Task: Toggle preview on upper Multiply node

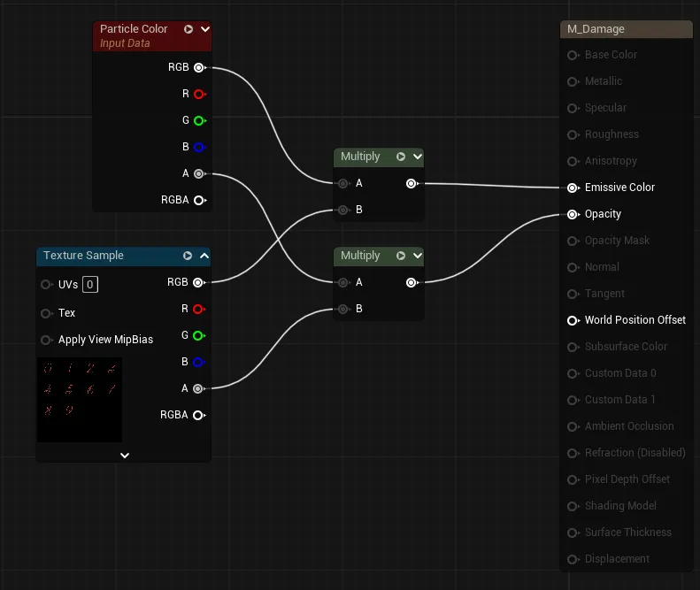Action: (x=401, y=157)
